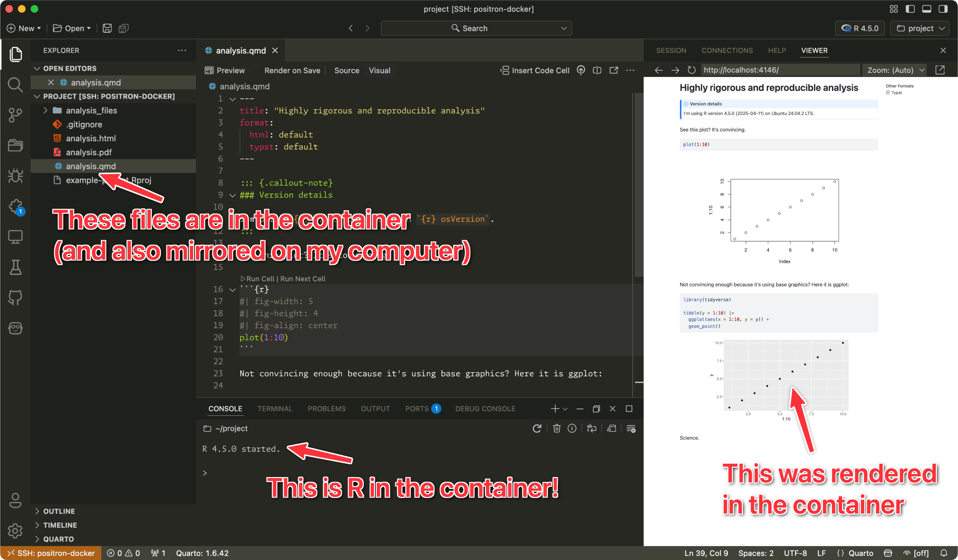Click the SSH: positron-docker remote indicator
This screenshot has width=958, height=560.
(x=51, y=553)
